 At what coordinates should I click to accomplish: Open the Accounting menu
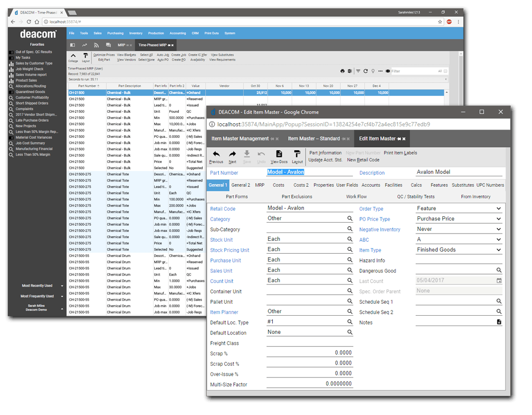pyautogui.click(x=178, y=33)
